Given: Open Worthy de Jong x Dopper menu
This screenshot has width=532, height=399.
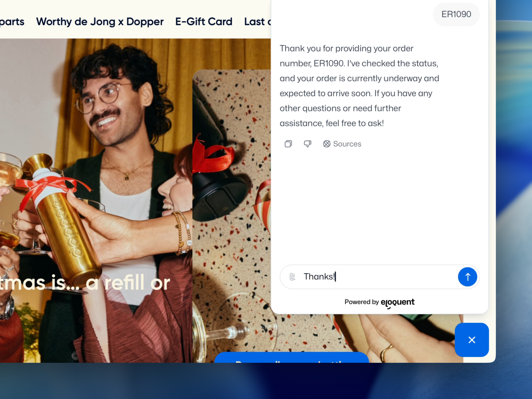Looking at the screenshot, I should (x=100, y=22).
